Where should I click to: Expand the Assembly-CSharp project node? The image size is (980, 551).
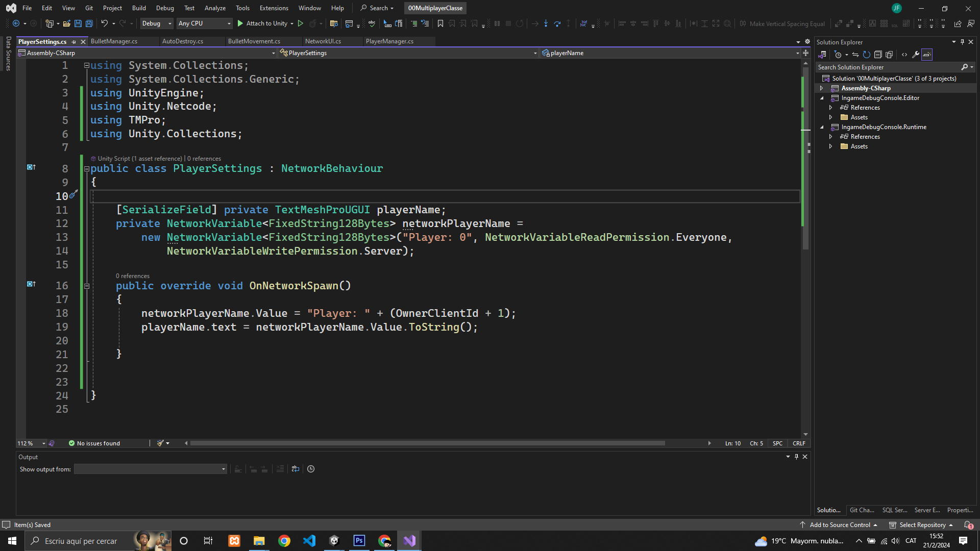pos(821,88)
